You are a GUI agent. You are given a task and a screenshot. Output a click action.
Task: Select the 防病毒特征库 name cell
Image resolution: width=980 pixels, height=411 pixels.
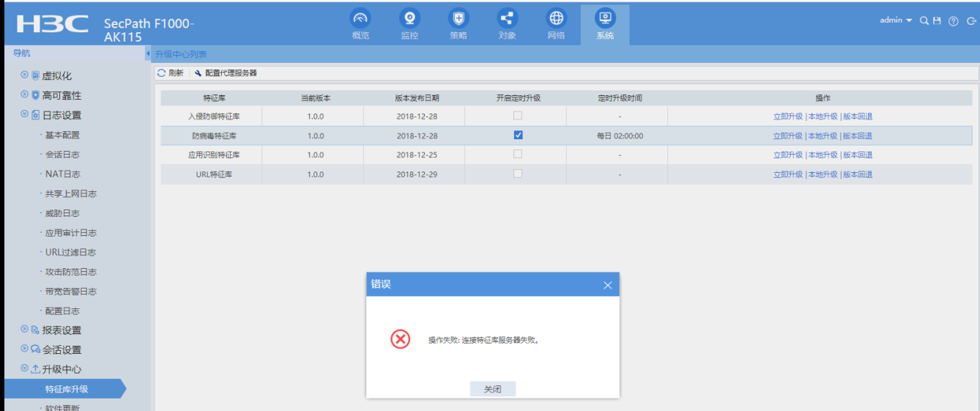tap(211, 136)
